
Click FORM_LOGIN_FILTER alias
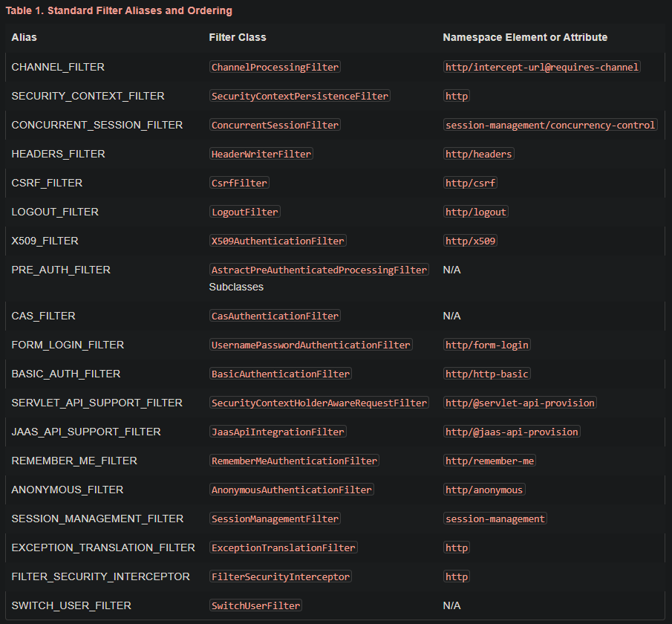[68, 345]
